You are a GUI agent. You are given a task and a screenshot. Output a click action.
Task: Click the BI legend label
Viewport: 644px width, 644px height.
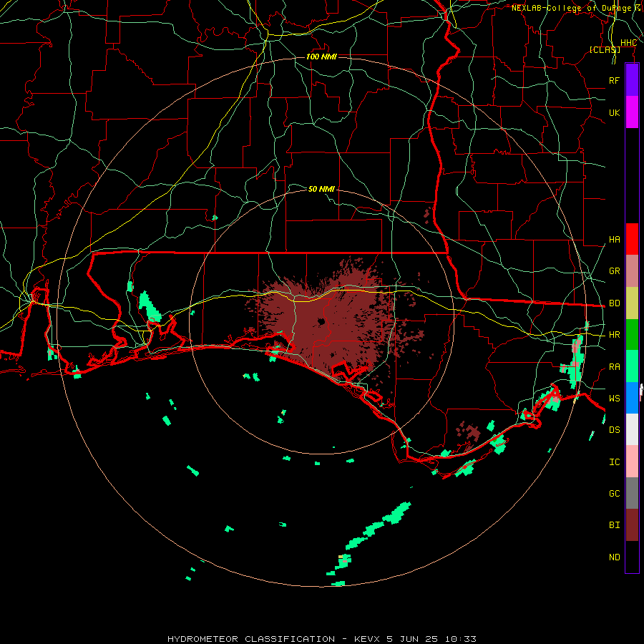614,525
